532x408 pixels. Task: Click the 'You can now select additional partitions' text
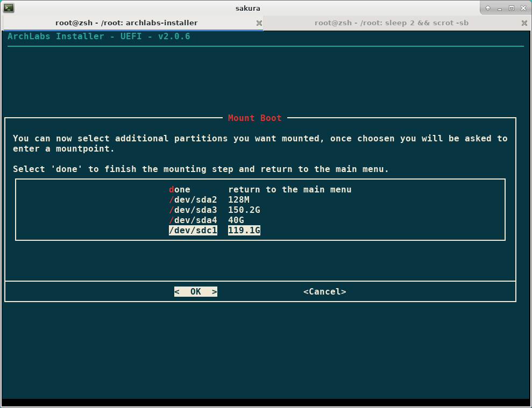click(x=260, y=144)
